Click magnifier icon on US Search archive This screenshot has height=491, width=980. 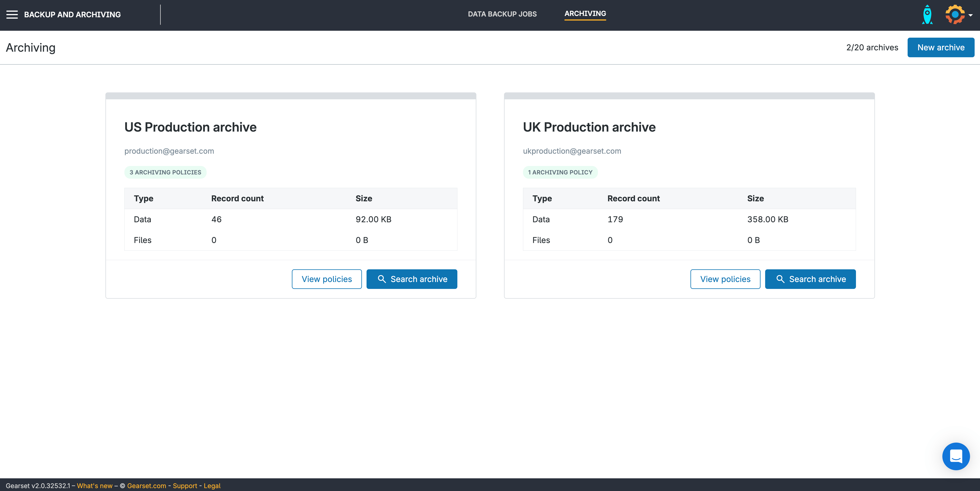(x=382, y=279)
